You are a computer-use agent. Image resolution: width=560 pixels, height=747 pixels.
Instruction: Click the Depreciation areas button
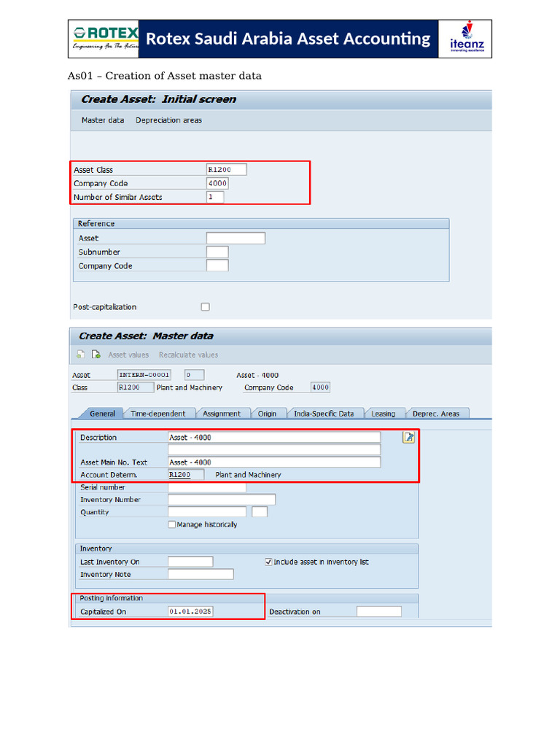point(168,120)
